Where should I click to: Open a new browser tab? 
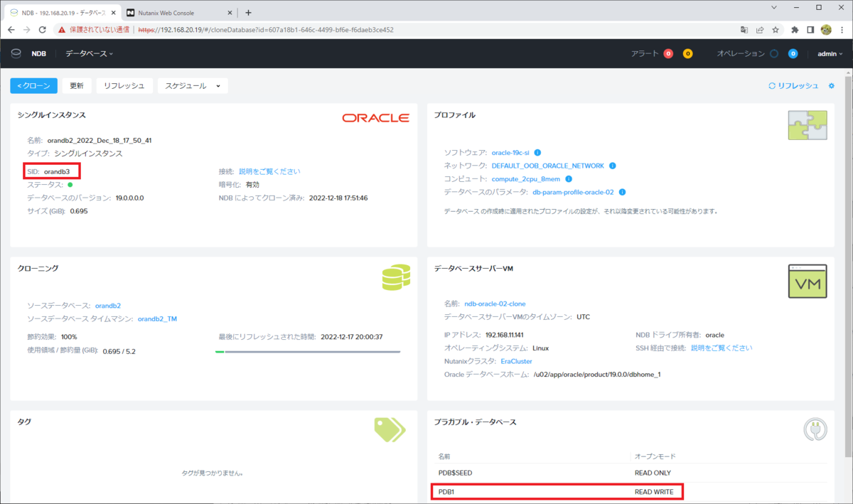[248, 13]
